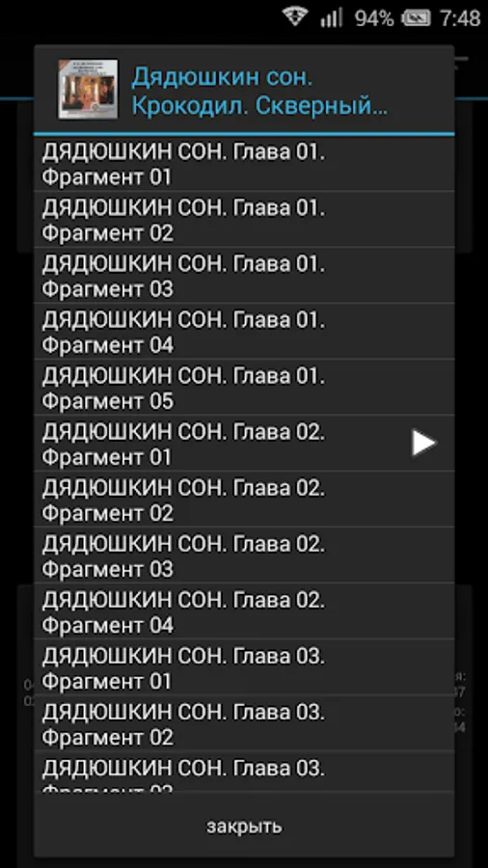Select Глава 02. Фрагмент 03
The width and height of the screenshot is (488, 868).
point(244,555)
